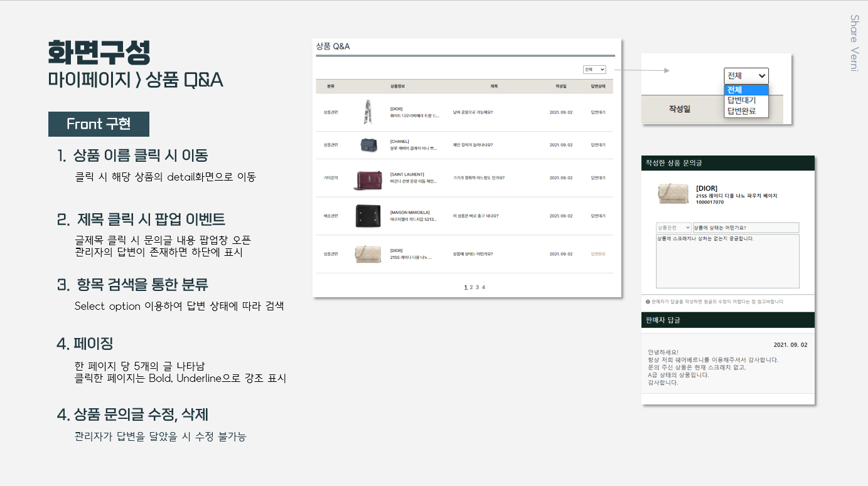The image size is (868, 486).
Task: Click the CHANEL blue bag thumbnail
Action: coord(369,145)
